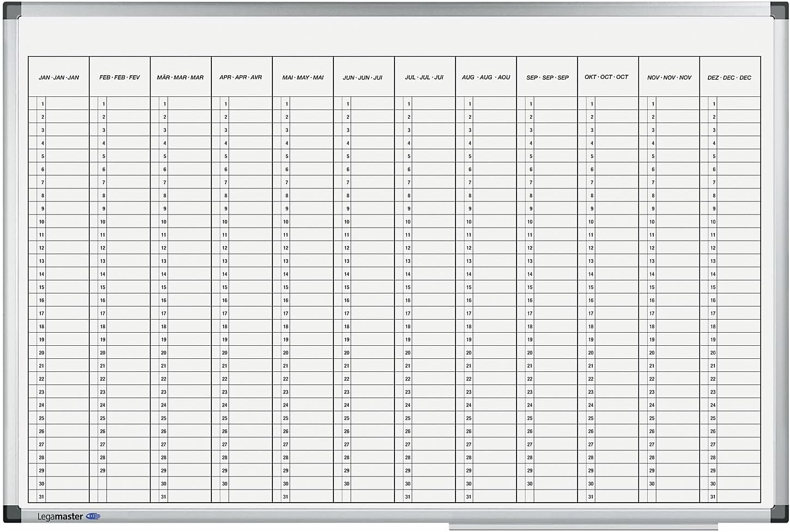Click day 29 in the FEB column
The image size is (790, 532).
(102, 470)
